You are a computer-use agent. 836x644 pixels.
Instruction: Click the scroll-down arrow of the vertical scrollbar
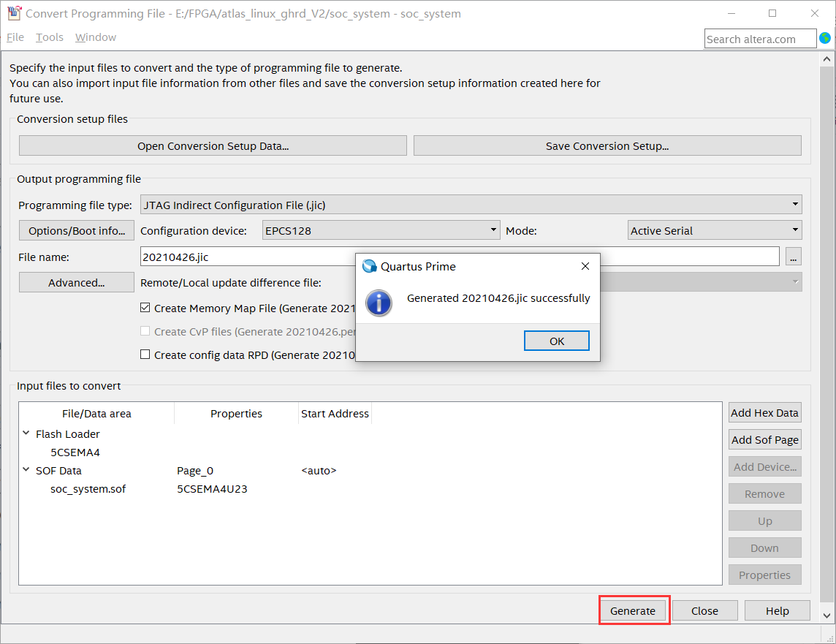point(826,615)
